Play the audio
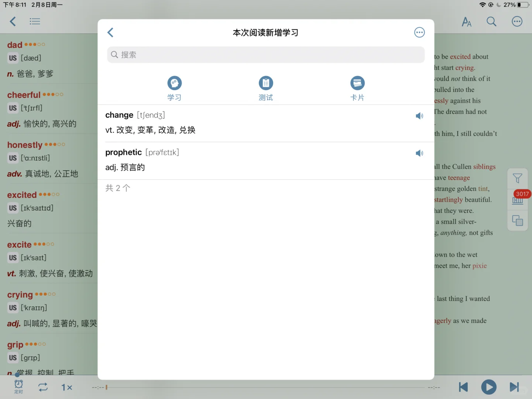 click(489, 387)
